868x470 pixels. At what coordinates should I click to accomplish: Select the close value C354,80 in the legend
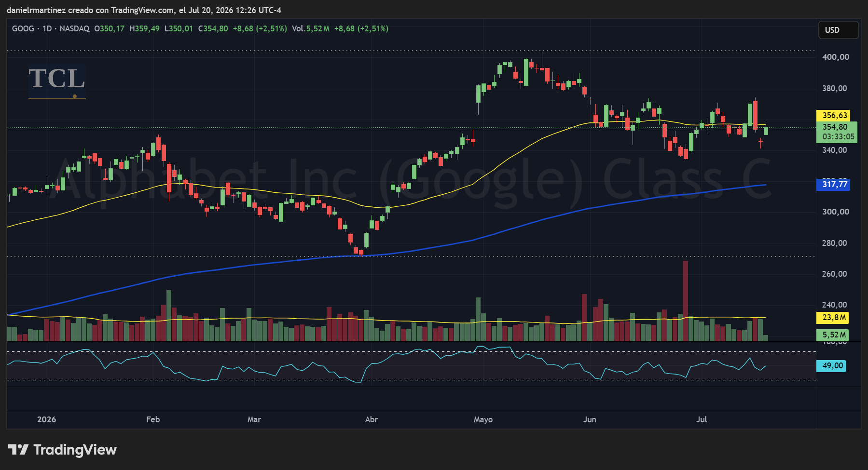pyautogui.click(x=213, y=28)
